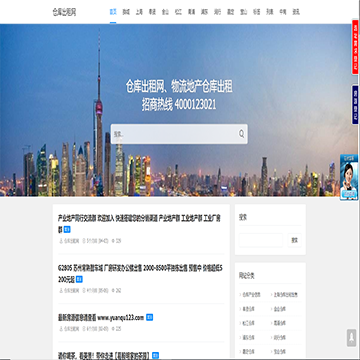Click the 松江仓库 category link

[x=248, y=323]
